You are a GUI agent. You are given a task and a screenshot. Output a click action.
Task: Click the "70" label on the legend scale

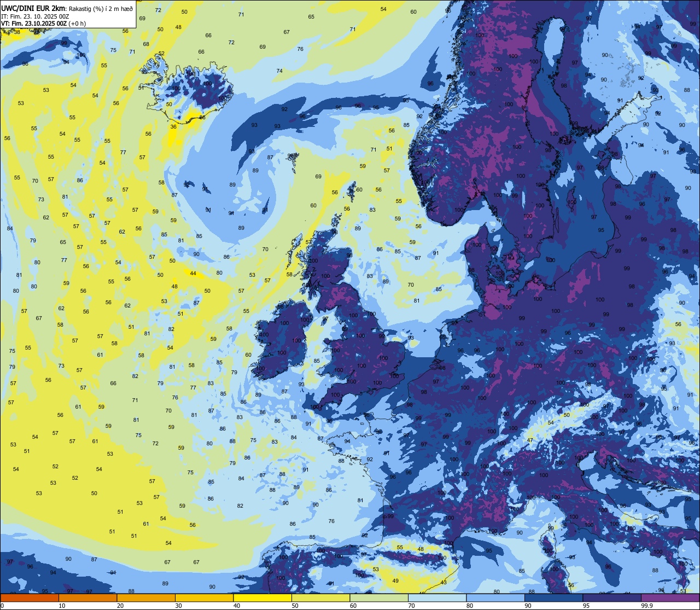411,606
